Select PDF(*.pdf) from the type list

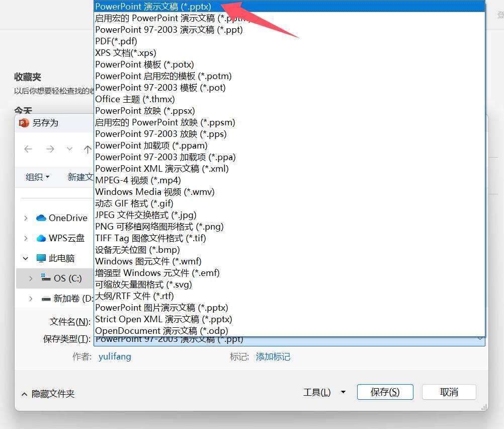(x=116, y=41)
